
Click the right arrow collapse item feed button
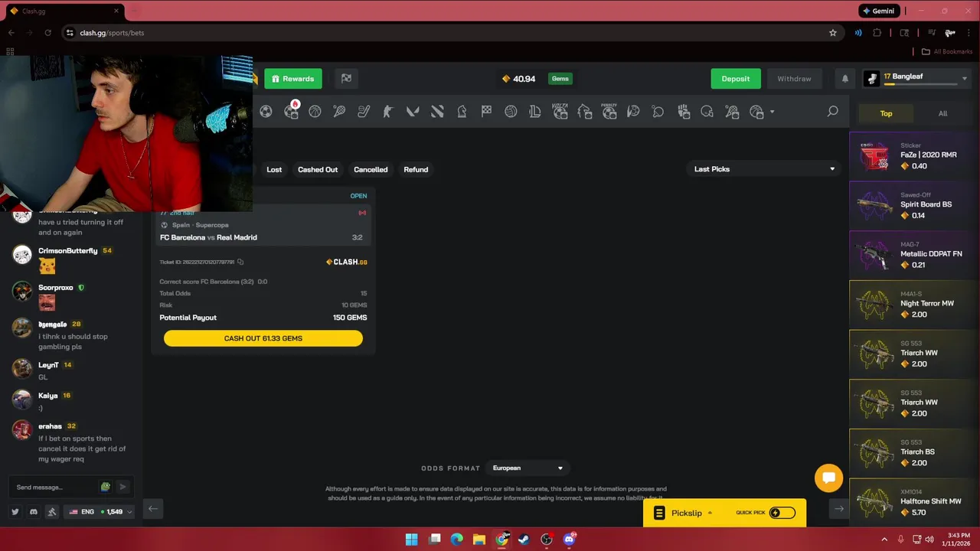(839, 509)
